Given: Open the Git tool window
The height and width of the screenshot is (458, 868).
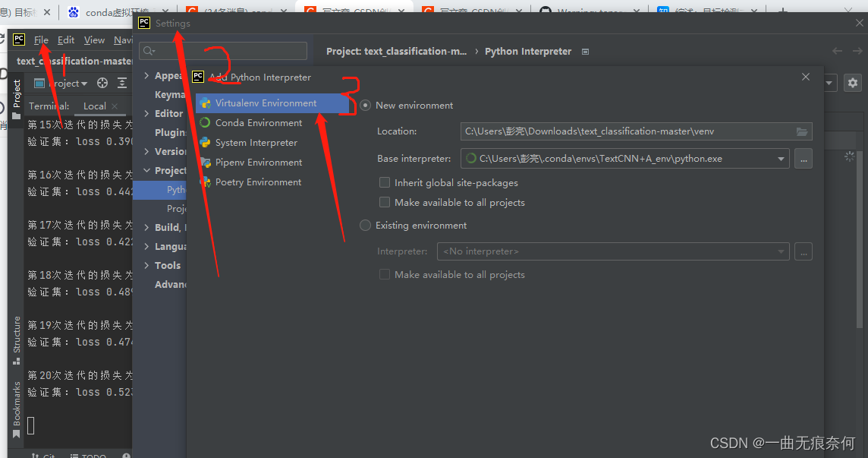Looking at the screenshot, I should (x=44, y=455).
